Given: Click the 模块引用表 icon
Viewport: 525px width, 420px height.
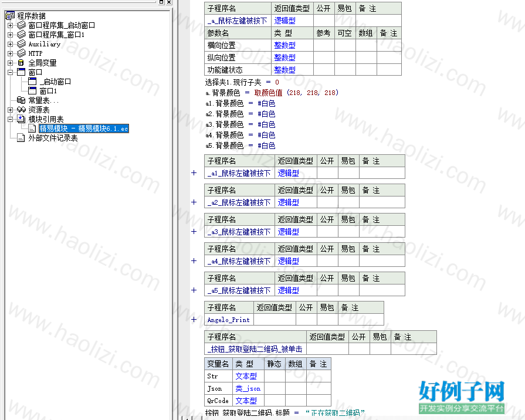Looking at the screenshot, I should [x=21, y=119].
